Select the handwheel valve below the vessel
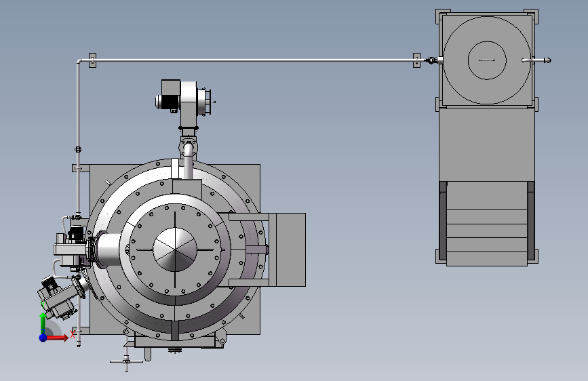 [126, 361]
